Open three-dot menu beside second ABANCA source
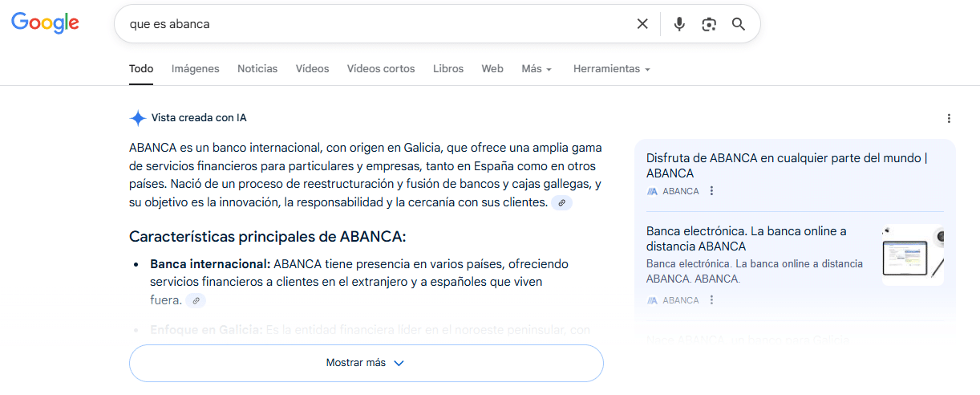This screenshot has height=395, width=980. (711, 300)
